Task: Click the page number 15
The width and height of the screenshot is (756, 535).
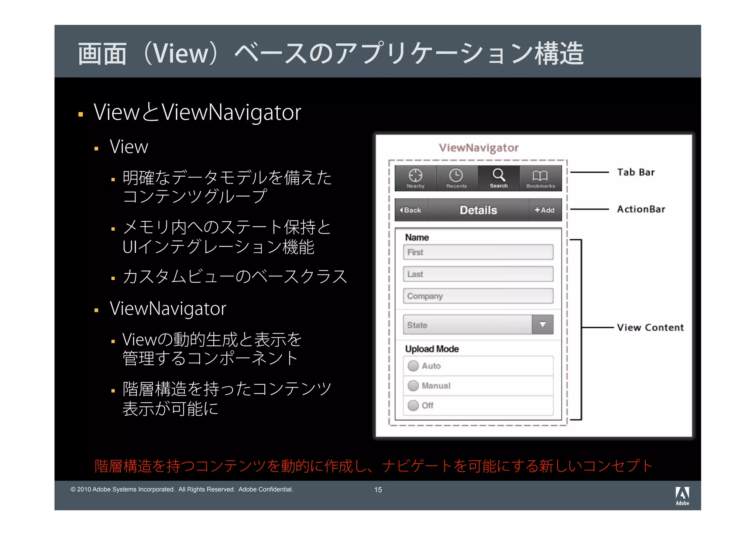Action: [x=378, y=490]
